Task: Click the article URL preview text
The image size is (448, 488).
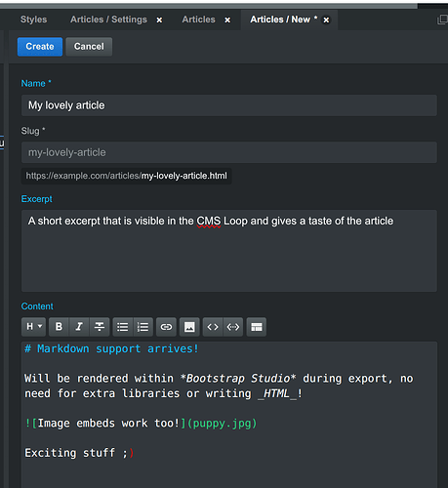Action: (126, 176)
